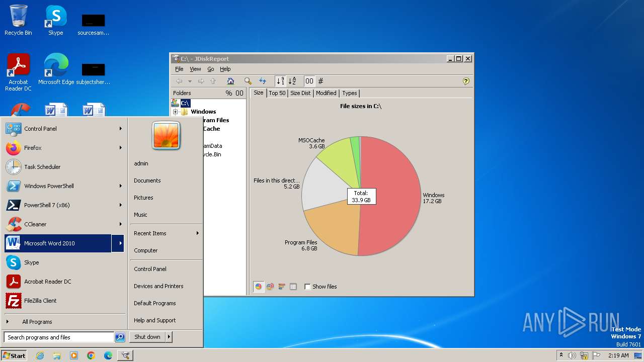The image size is (644, 362).
Task: Open Devices and Printers
Action: [158, 286]
